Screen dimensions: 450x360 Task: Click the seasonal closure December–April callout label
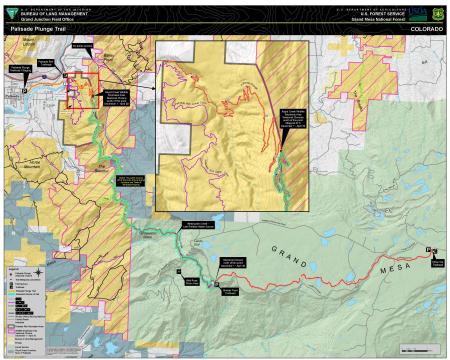233,262
